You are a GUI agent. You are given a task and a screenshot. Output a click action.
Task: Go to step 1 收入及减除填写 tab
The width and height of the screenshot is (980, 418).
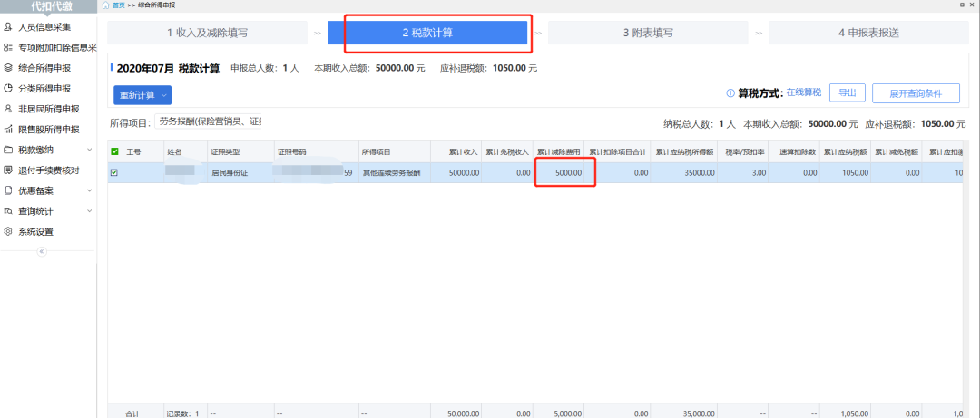(x=207, y=33)
